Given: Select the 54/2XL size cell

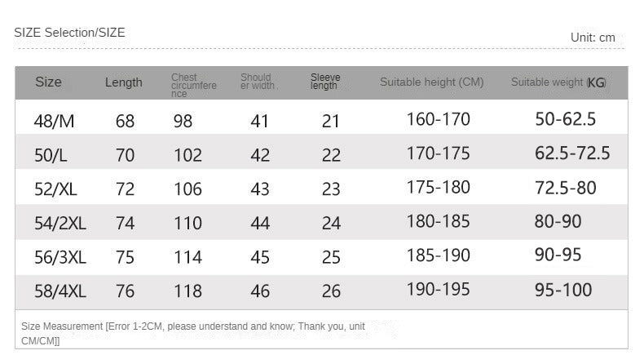Looking at the screenshot, I should (x=60, y=223).
